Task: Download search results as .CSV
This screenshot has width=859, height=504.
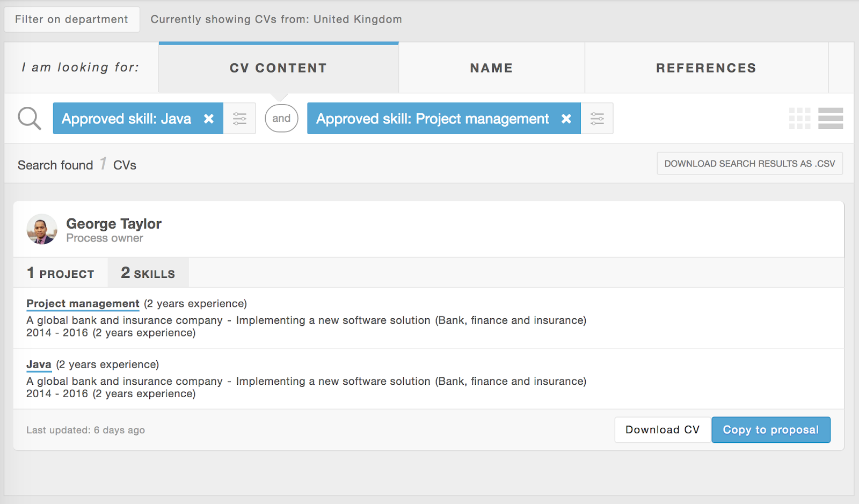Action: click(x=749, y=164)
